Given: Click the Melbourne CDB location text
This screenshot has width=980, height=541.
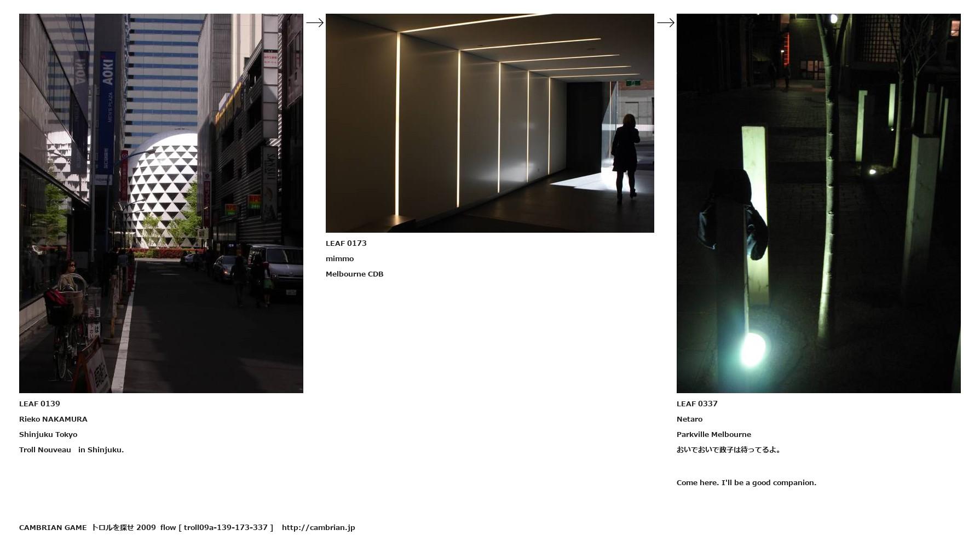Looking at the screenshot, I should [354, 274].
